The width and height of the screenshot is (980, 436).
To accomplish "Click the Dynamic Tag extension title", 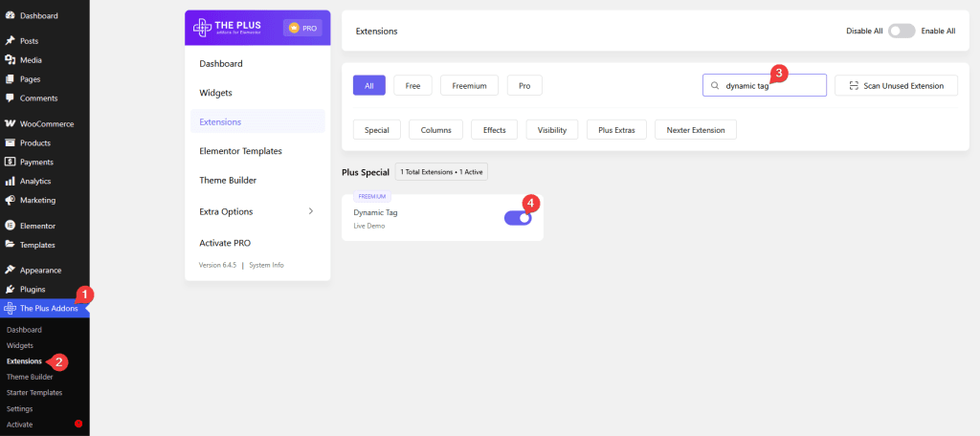I will tap(375, 212).
